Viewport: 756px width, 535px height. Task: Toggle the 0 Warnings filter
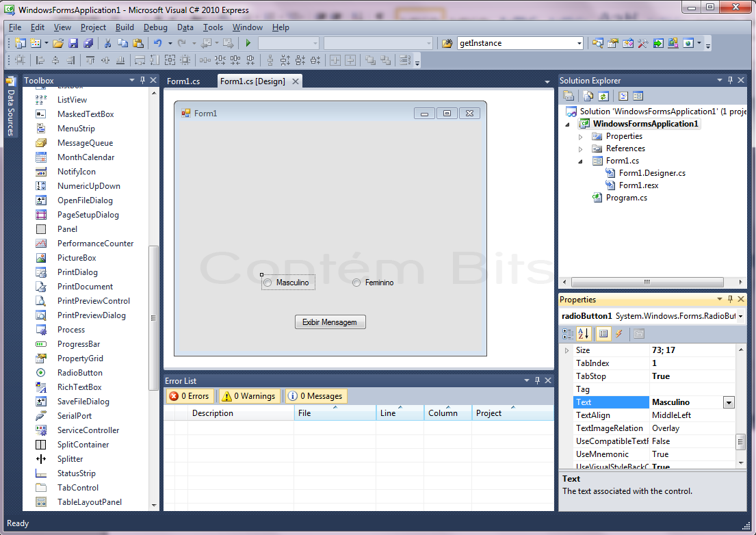249,396
